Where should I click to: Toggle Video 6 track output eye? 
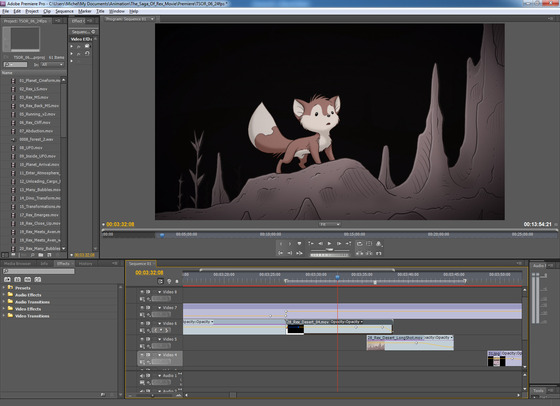click(x=142, y=323)
